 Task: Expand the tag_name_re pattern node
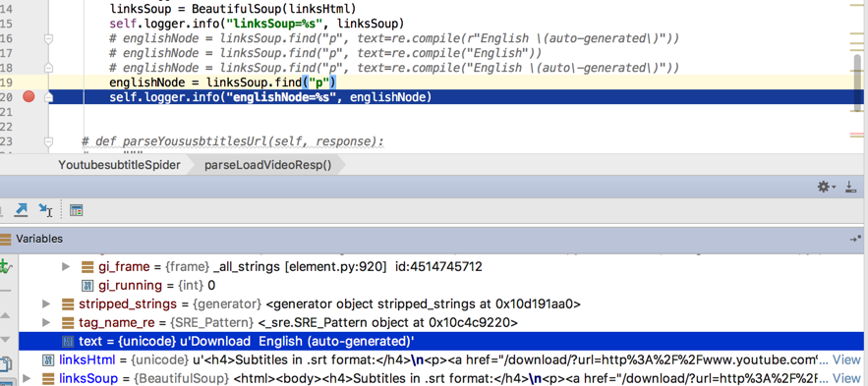(x=47, y=322)
